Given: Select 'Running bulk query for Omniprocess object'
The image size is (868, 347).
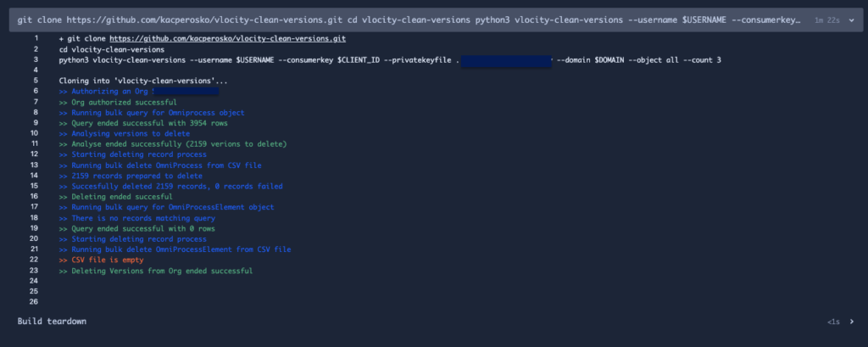Looking at the screenshot, I should (152, 113).
